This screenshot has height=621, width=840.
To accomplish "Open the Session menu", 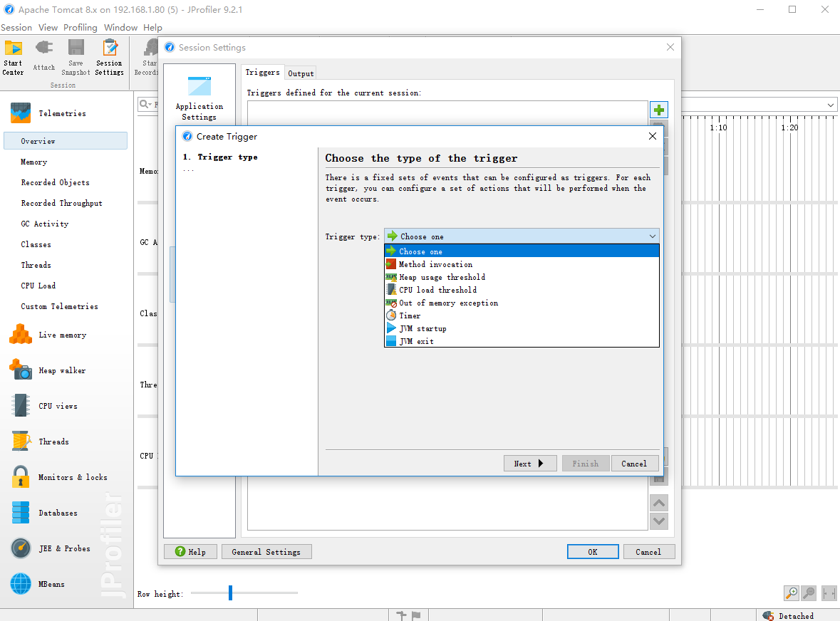I will (16, 27).
